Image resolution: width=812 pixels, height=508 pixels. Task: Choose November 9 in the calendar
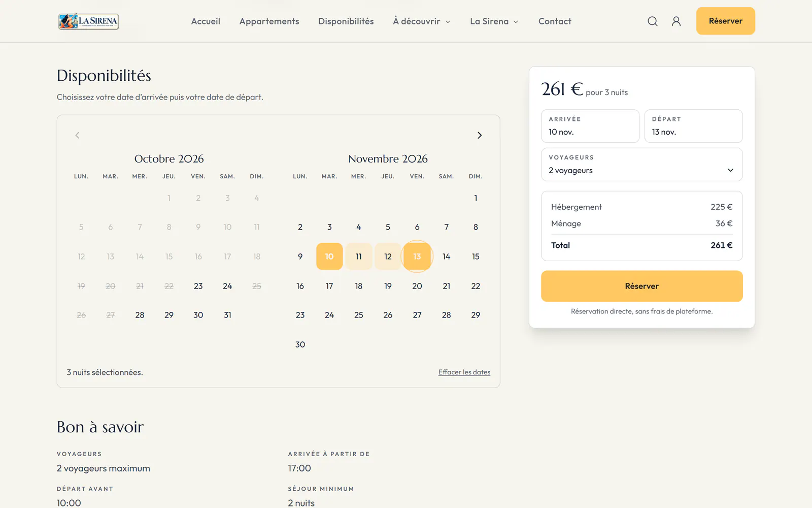[300, 257]
